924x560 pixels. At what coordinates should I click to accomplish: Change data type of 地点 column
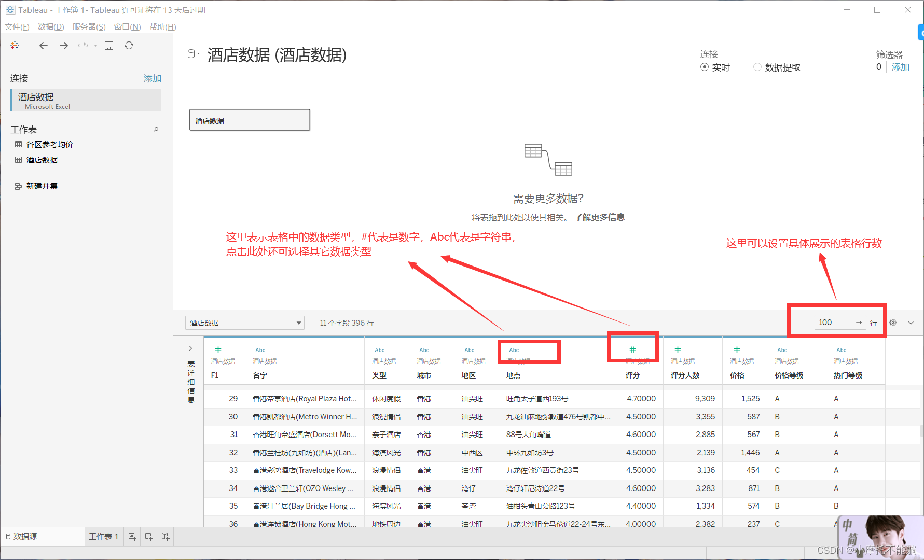click(514, 350)
